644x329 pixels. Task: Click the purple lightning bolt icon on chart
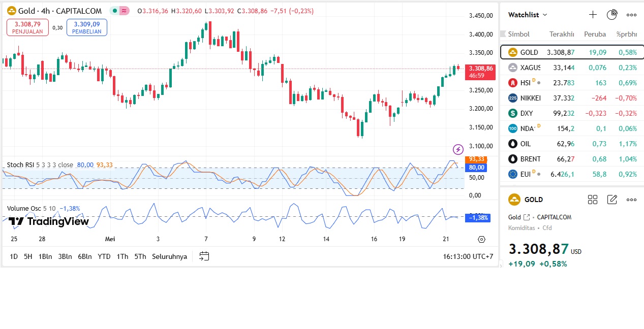[x=458, y=149]
